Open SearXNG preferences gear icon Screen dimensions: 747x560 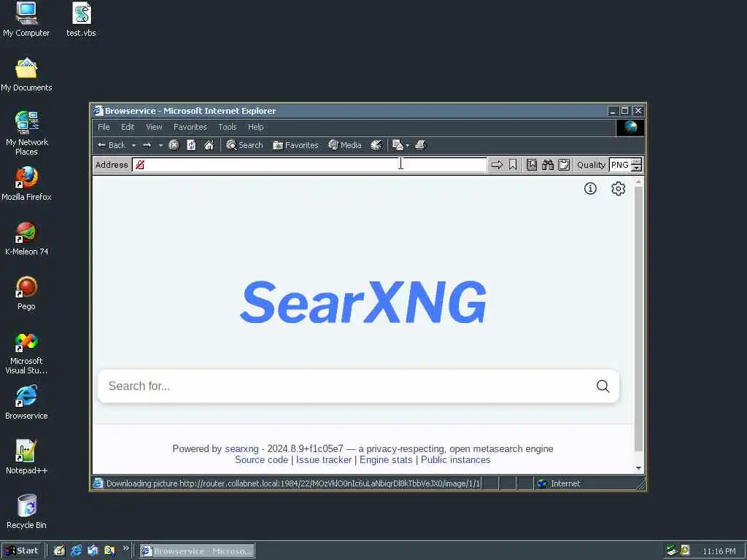[x=619, y=189]
